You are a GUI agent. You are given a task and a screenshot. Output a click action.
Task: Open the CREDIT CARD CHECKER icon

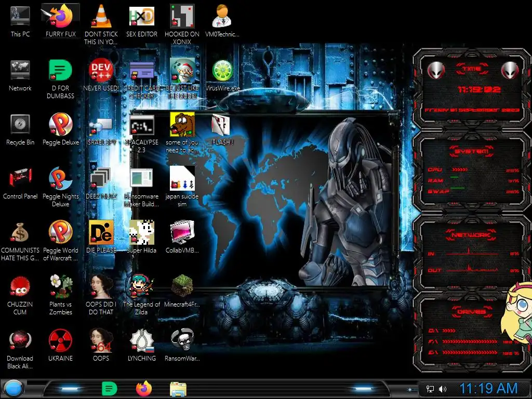[x=142, y=70]
